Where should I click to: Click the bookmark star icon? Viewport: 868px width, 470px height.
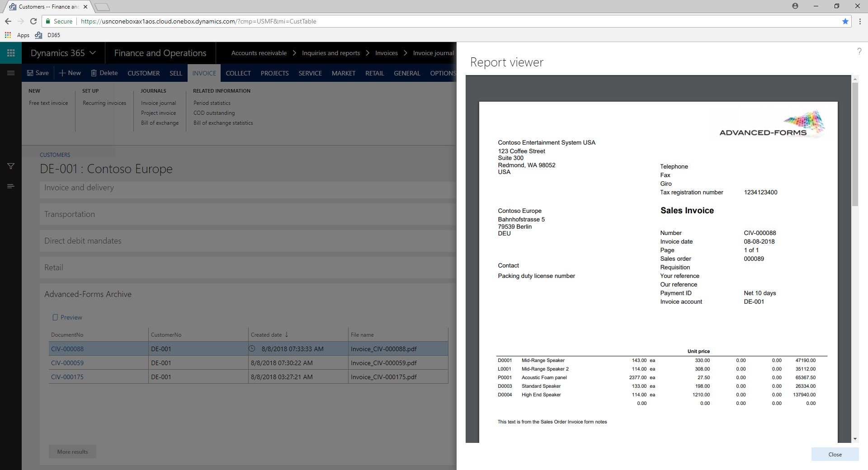845,21
